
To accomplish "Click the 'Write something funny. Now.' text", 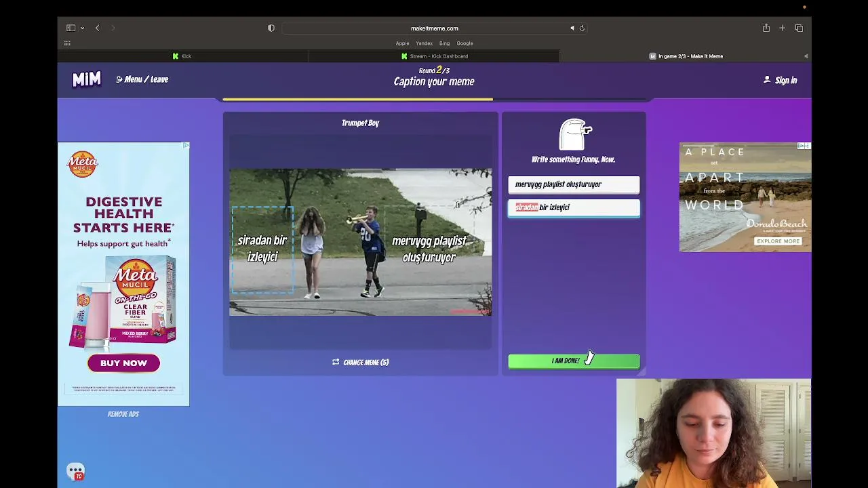I will pyautogui.click(x=573, y=159).
